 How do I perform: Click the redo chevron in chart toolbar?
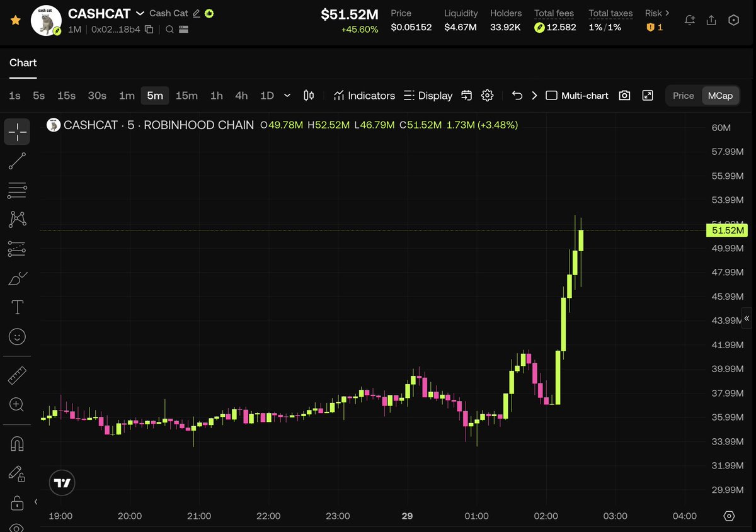pyautogui.click(x=534, y=96)
